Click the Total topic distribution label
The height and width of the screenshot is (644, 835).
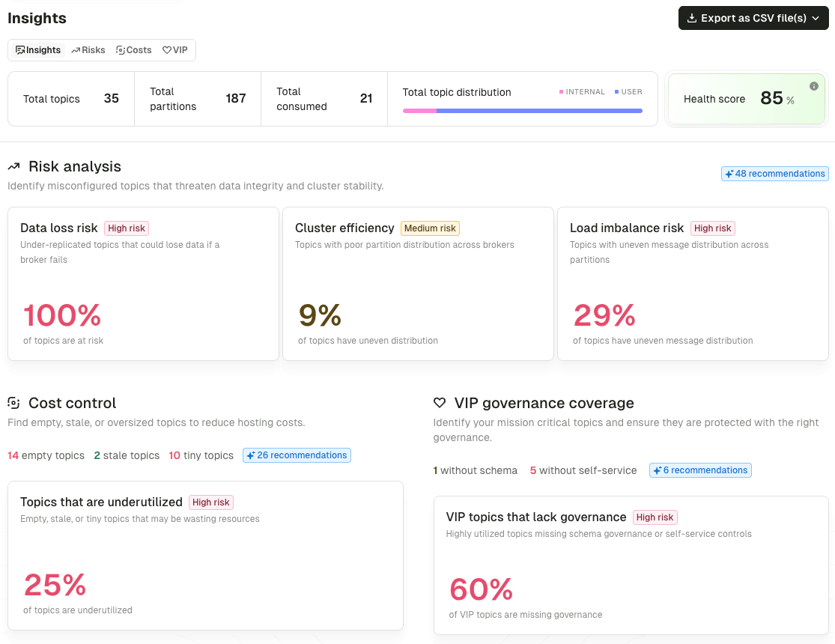click(x=457, y=92)
